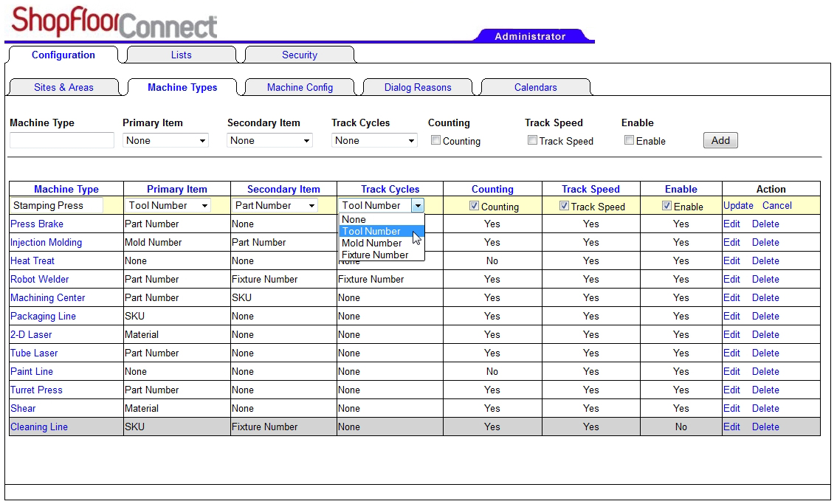The image size is (837, 504).
Task: Uncheck Counting for the Stamping Press row
Action: (x=474, y=206)
